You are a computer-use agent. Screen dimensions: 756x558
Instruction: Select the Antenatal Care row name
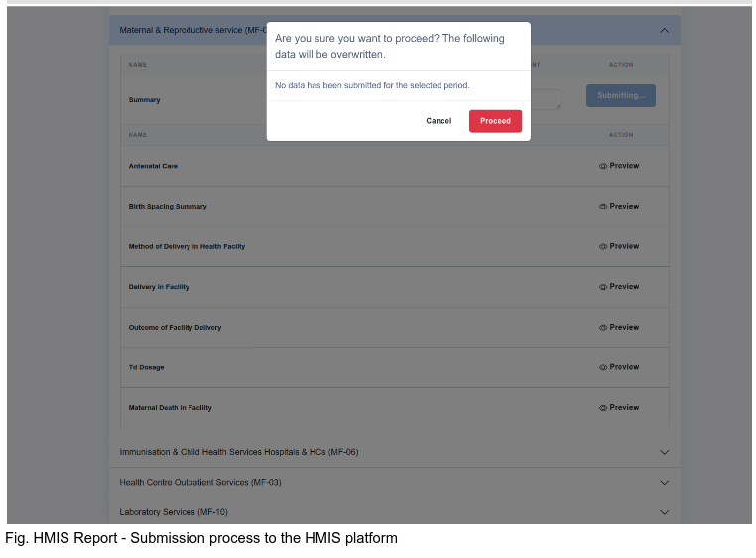click(153, 166)
